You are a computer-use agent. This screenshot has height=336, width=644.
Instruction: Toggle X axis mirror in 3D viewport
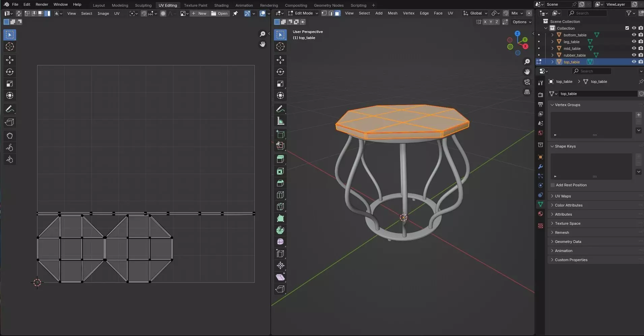485,22
